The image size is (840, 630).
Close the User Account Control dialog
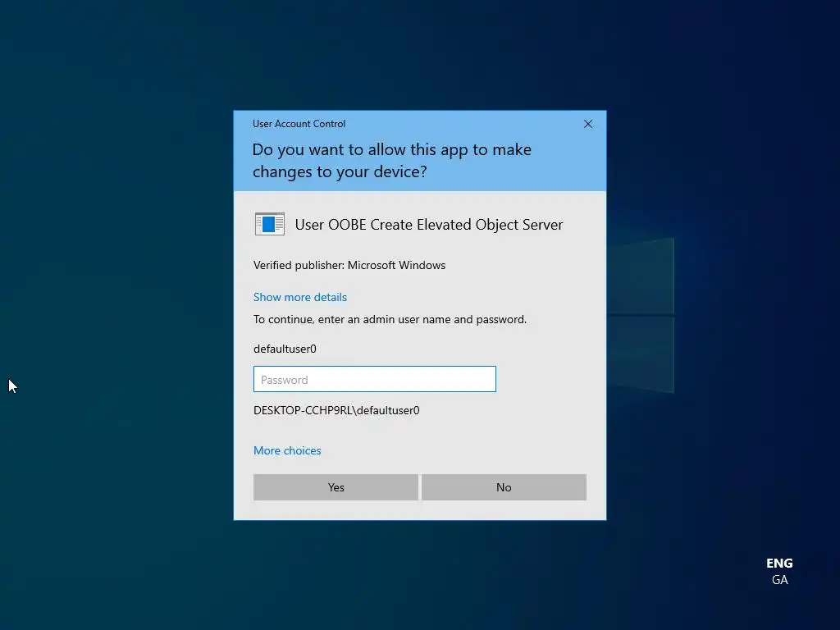point(587,125)
